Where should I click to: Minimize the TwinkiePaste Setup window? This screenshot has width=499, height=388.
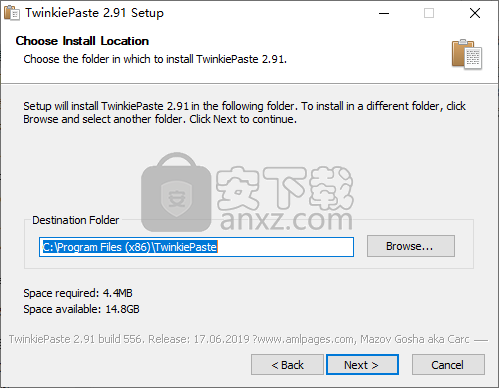pyautogui.click(x=384, y=13)
